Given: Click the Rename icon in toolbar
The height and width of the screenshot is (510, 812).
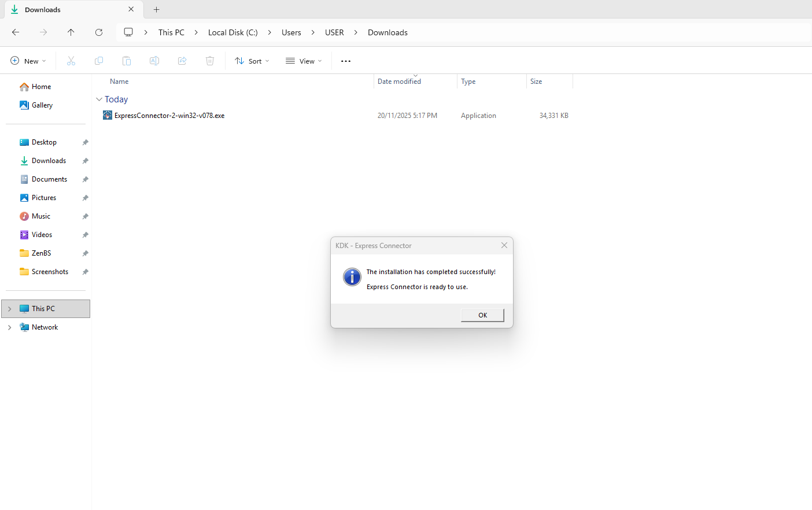Looking at the screenshot, I should click(x=154, y=61).
